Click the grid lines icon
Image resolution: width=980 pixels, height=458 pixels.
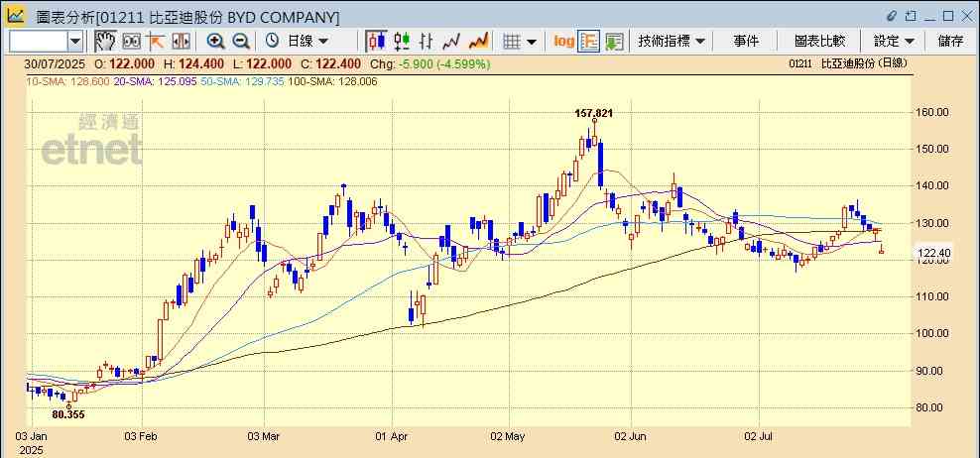pos(513,42)
